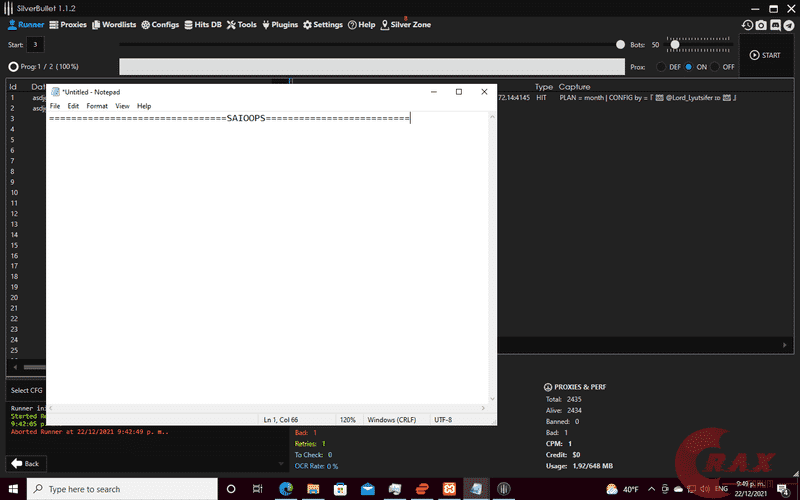Click the Select CFG button
This screenshot has width=800, height=500.
coord(27,390)
